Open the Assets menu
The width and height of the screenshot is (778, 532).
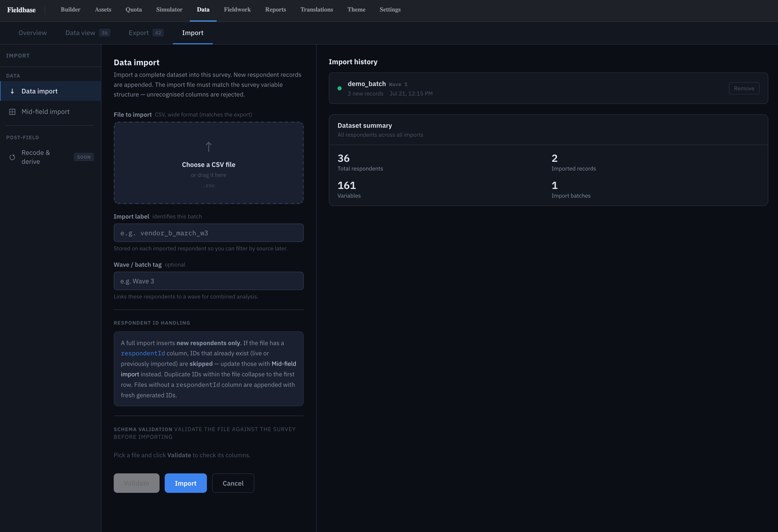pos(103,9)
